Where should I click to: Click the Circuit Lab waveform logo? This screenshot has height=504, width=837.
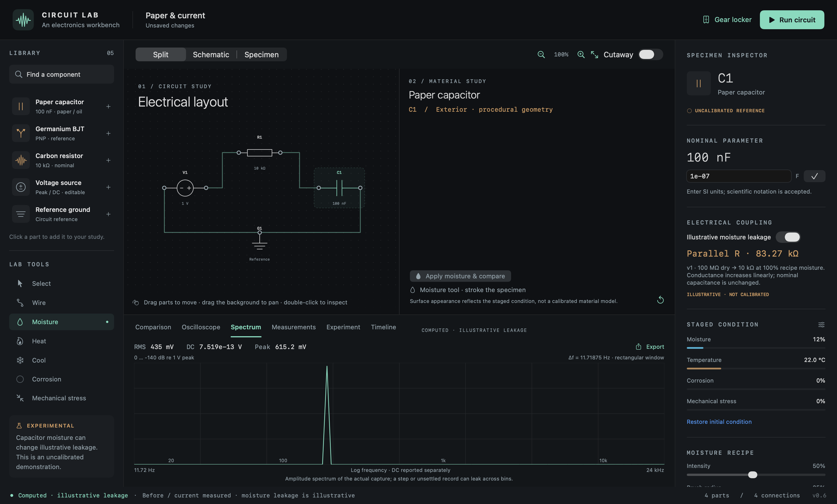pos(23,20)
